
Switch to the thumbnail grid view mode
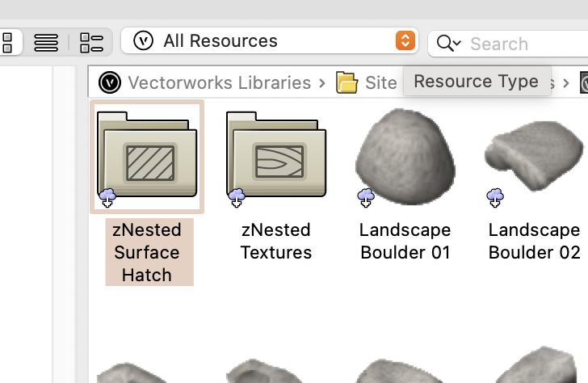click(6, 42)
